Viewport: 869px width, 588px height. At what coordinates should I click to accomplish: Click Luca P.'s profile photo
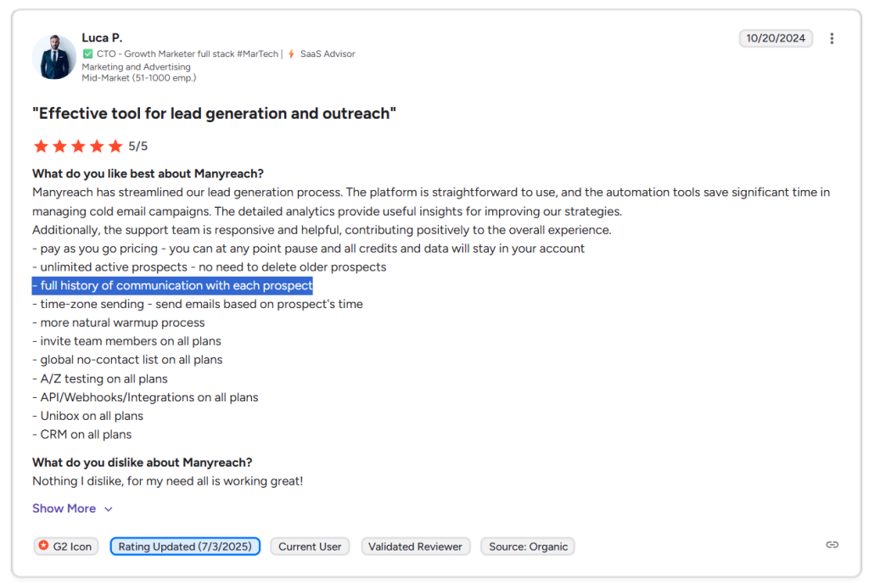[x=53, y=57]
